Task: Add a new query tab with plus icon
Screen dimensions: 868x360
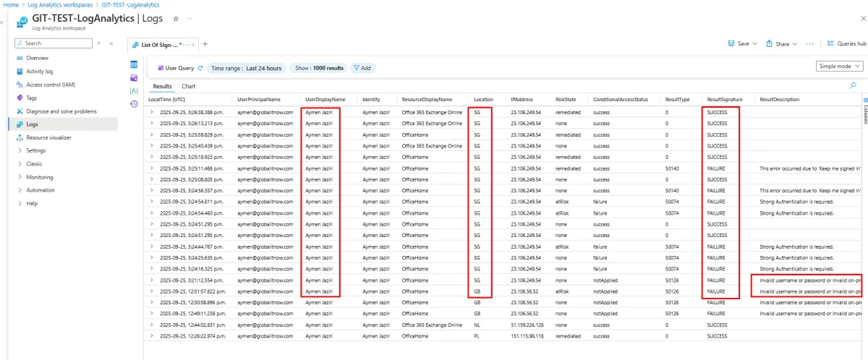Action: tap(205, 44)
